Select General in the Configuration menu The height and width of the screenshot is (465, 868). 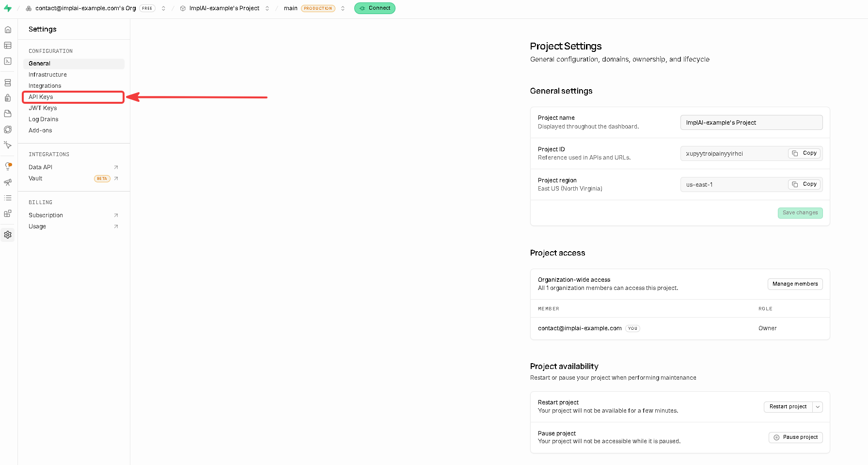[74, 64]
